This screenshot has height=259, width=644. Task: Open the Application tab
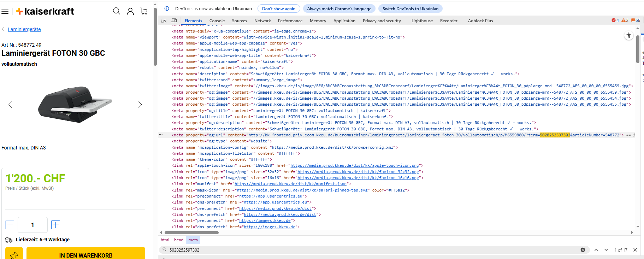[x=344, y=21]
